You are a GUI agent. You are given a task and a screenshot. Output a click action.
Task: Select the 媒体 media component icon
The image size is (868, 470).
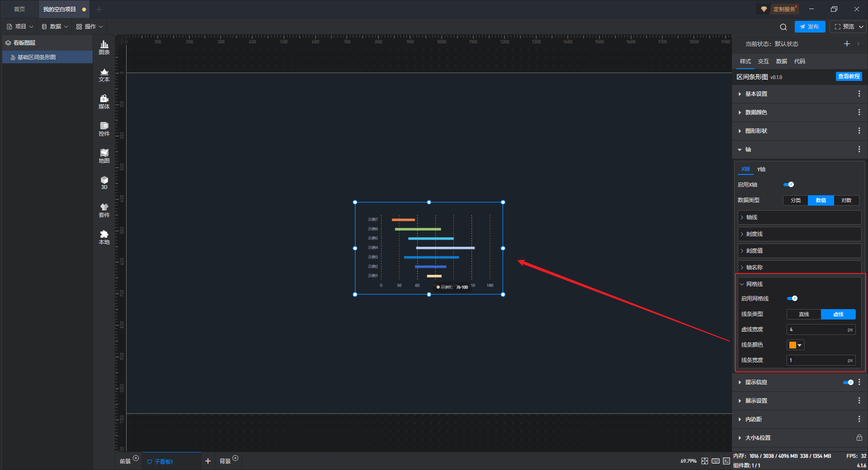(104, 102)
